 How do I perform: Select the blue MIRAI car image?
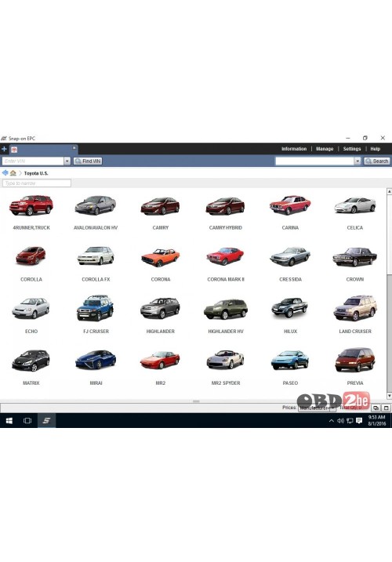pos(96,360)
